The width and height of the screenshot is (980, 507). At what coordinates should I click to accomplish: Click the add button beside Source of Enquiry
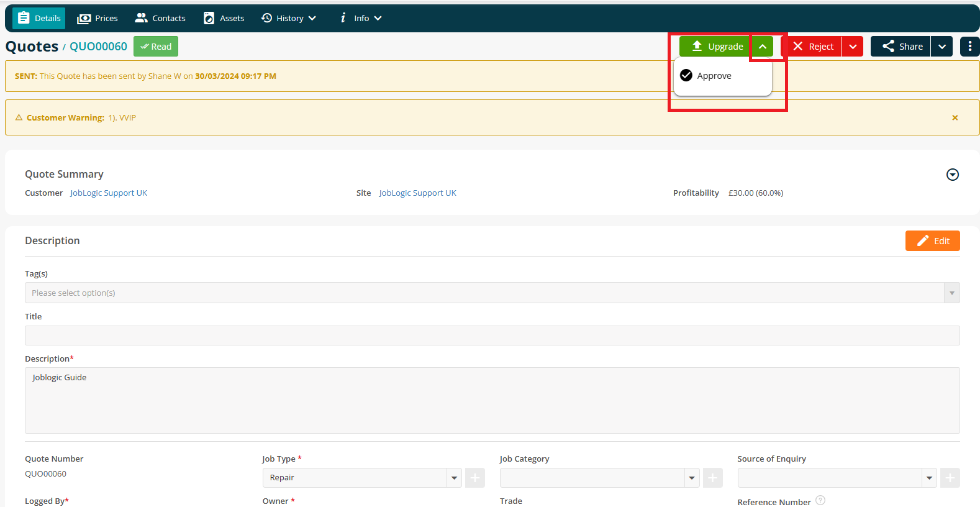pos(950,478)
